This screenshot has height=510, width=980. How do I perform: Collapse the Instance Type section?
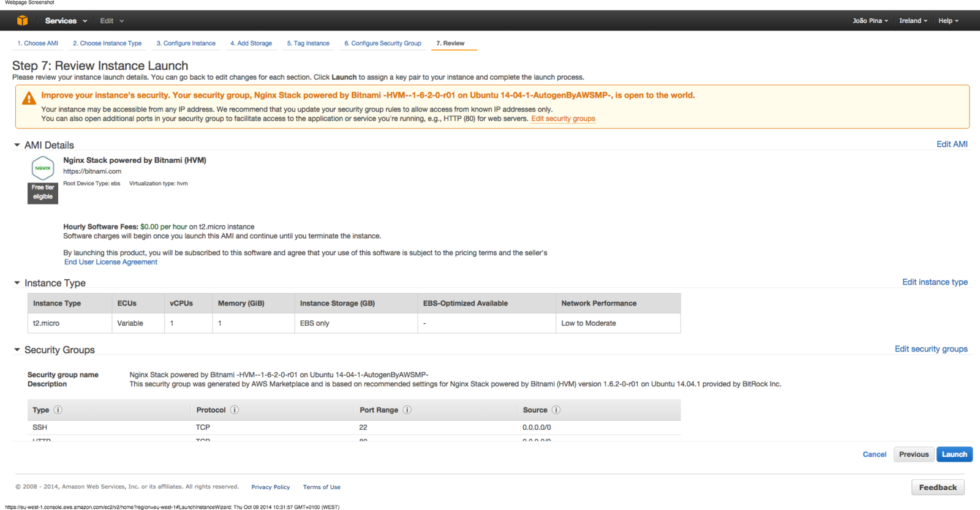coord(17,283)
